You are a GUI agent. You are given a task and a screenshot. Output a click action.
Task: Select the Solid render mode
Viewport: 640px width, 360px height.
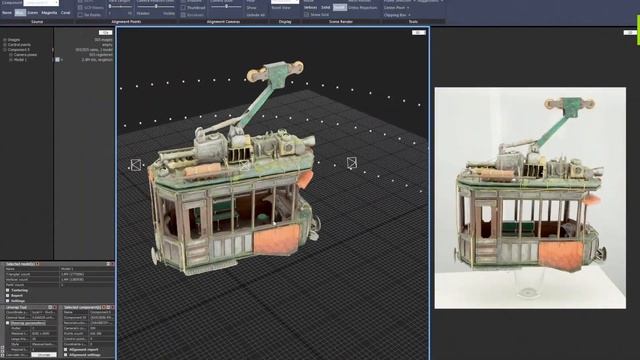(x=325, y=7)
